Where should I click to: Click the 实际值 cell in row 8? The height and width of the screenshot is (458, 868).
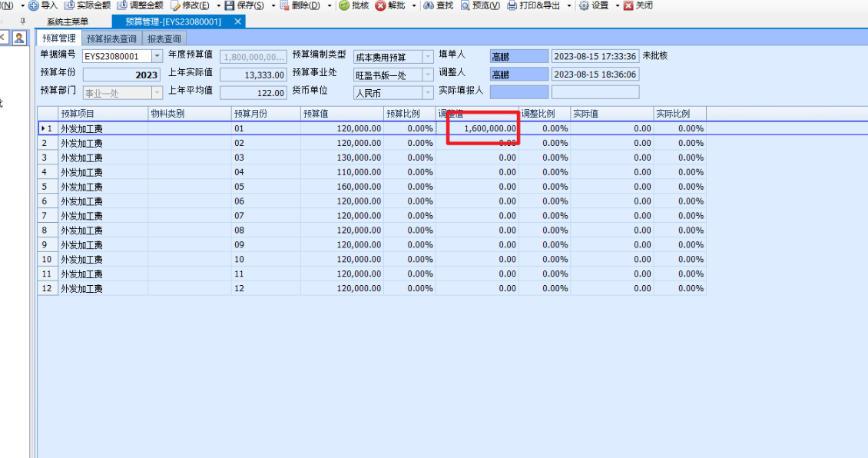pos(612,231)
